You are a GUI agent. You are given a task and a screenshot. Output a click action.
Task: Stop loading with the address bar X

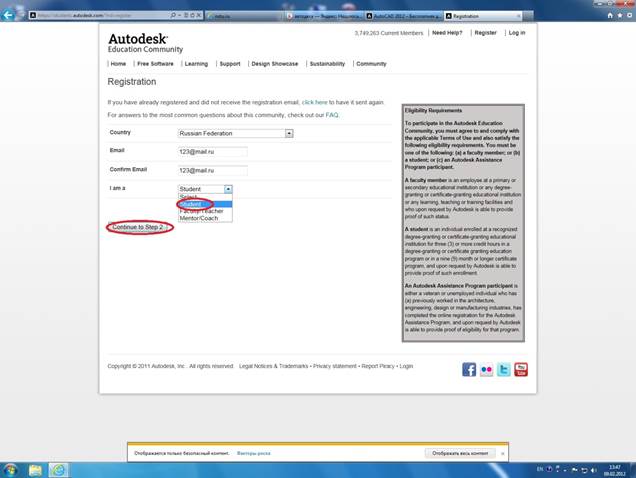(199, 15)
